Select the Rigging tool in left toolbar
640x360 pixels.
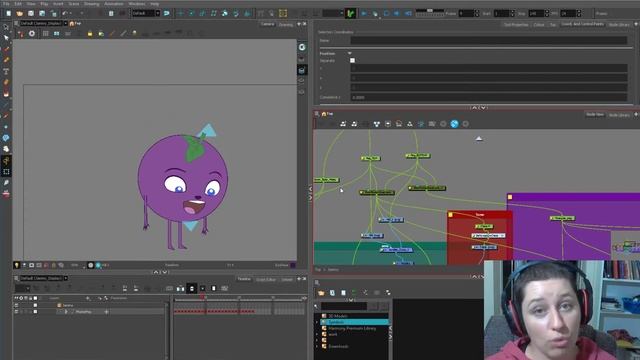click(6, 161)
